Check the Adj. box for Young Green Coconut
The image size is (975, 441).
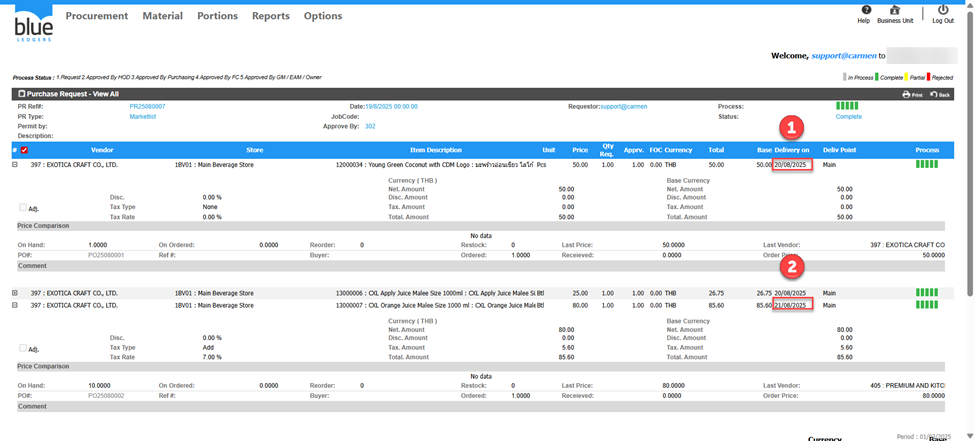click(x=23, y=207)
